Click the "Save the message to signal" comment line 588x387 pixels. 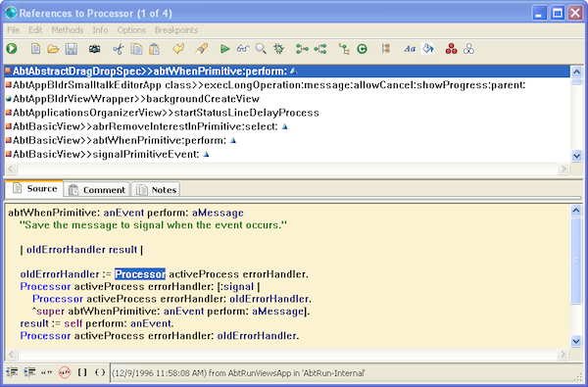tap(153, 225)
